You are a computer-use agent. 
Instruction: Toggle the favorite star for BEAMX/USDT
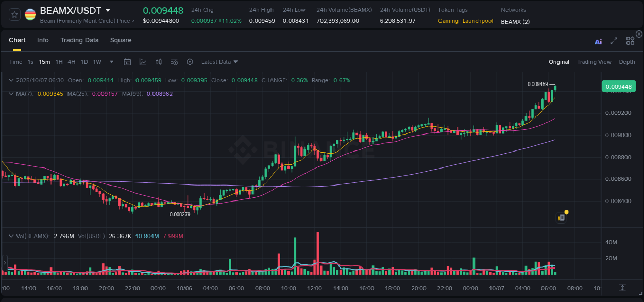tap(14, 14)
